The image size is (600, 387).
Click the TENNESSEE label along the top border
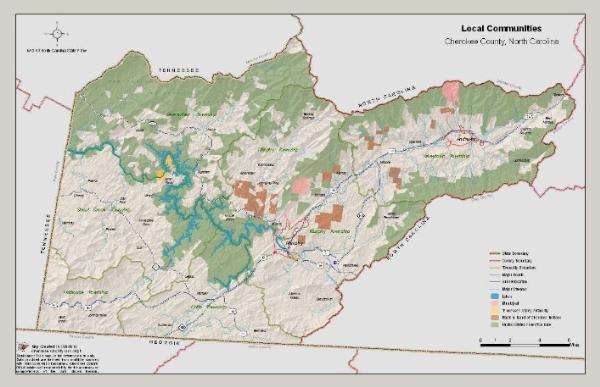179,70
